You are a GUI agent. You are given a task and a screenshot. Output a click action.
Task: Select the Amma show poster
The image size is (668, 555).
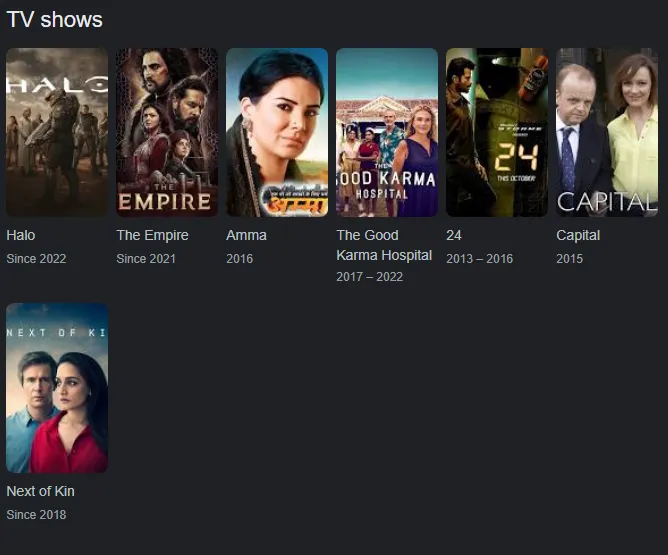click(277, 132)
